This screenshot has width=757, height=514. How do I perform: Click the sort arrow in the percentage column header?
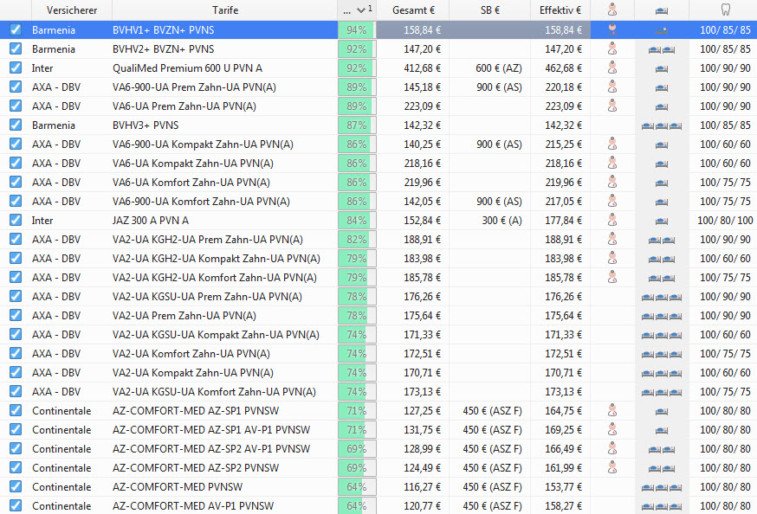pyautogui.click(x=361, y=10)
